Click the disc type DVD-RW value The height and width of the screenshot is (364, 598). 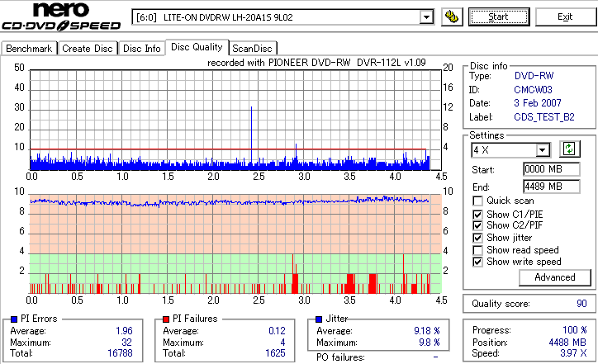click(534, 76)
